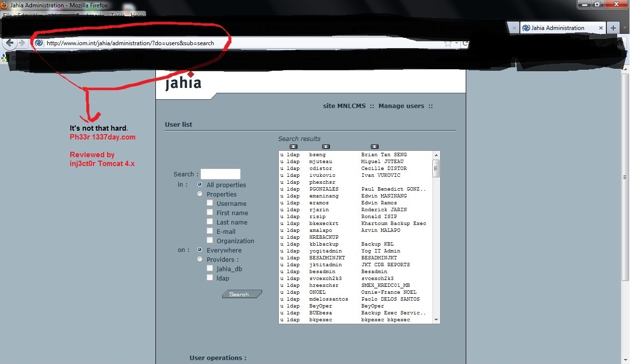Select the Properties radio button

coord(200,194)
